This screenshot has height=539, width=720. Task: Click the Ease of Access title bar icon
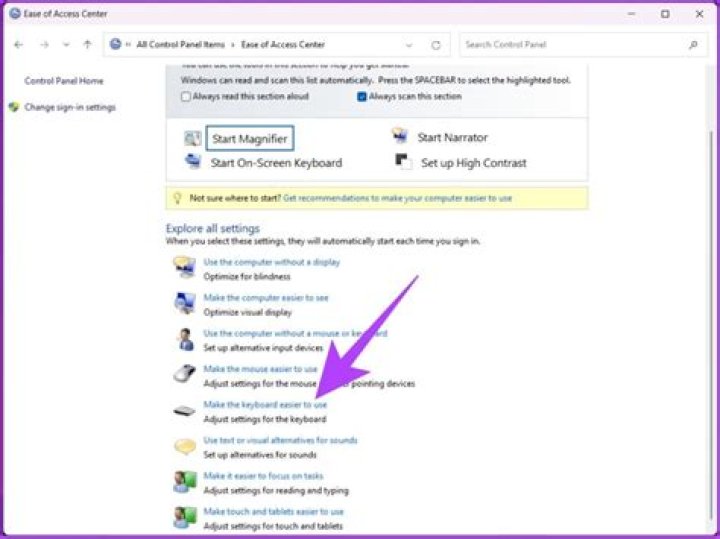15,13
